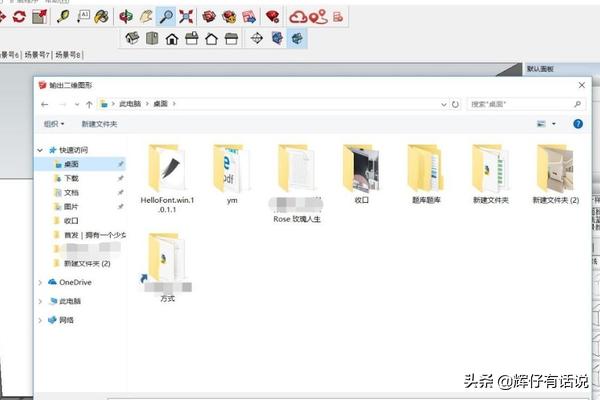Viewport: 600px width, 400px height.
Task: Select the Pan hand tool
Action: [146, 15]
